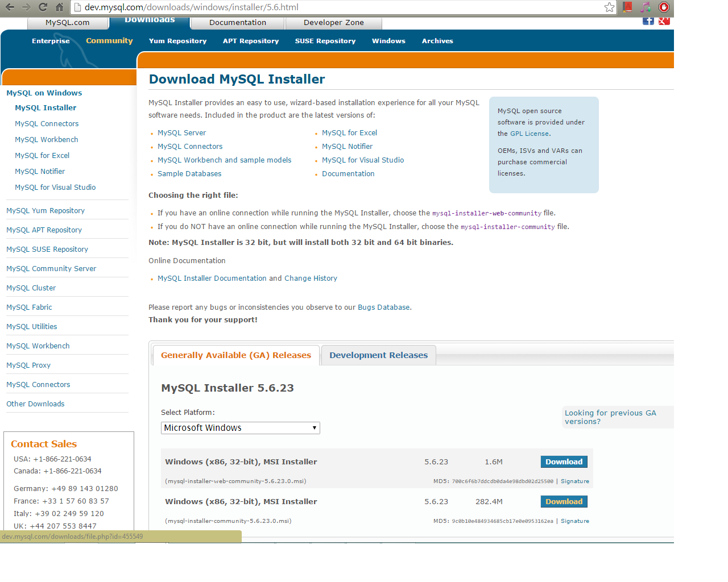Switch to Downloads tab
Viewport: 728px width, 582px height.
pos(150,22)
